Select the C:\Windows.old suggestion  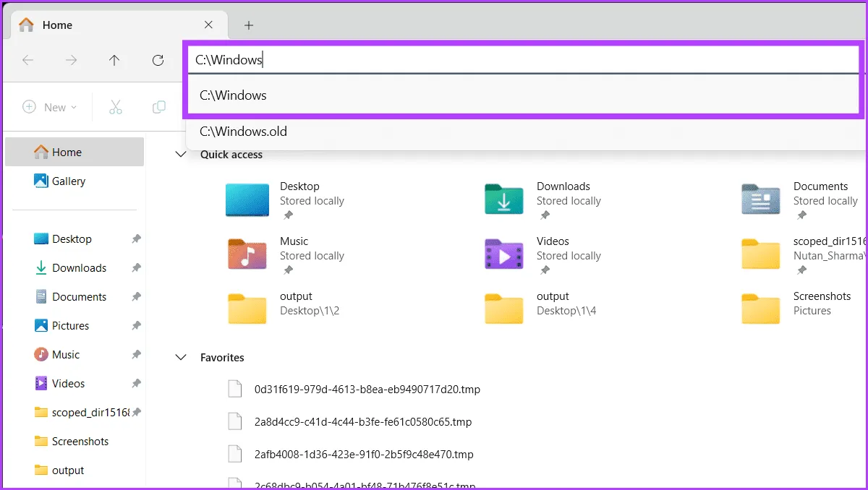[x=243, y=131]
